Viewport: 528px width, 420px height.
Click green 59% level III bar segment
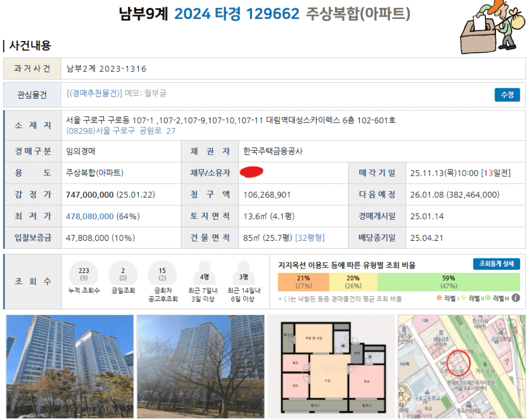(x=449, y=282)
